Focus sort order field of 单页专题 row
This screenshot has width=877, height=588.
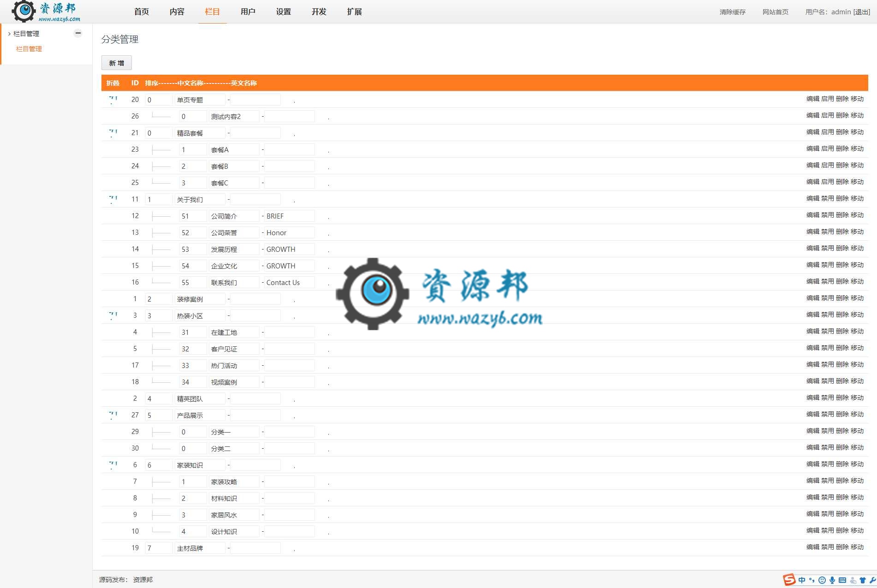point(159,100)
